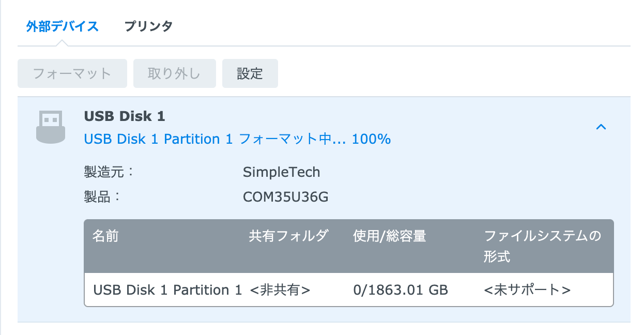Click the COM35U36G product value
This screenshot has height=335, width=644.
pos(286,197)
